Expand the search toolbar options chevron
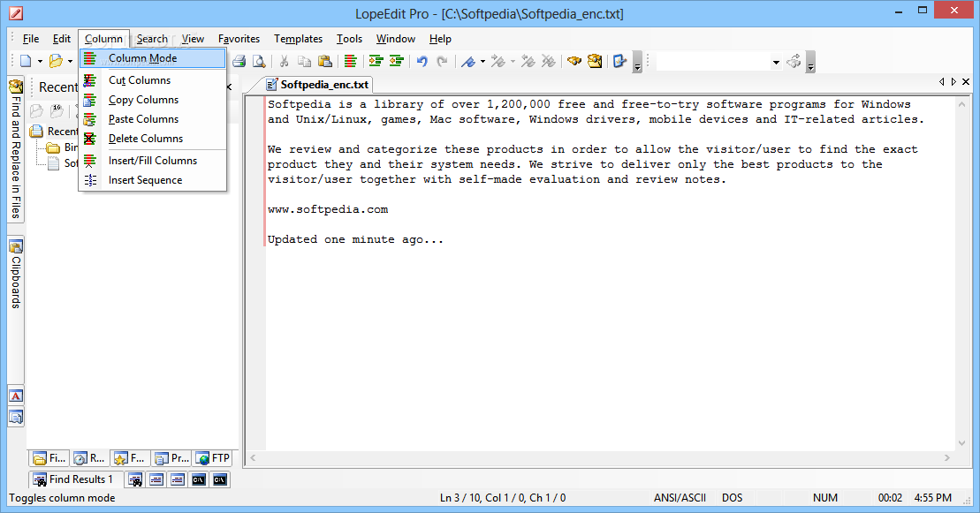 [x=810, y=63]
